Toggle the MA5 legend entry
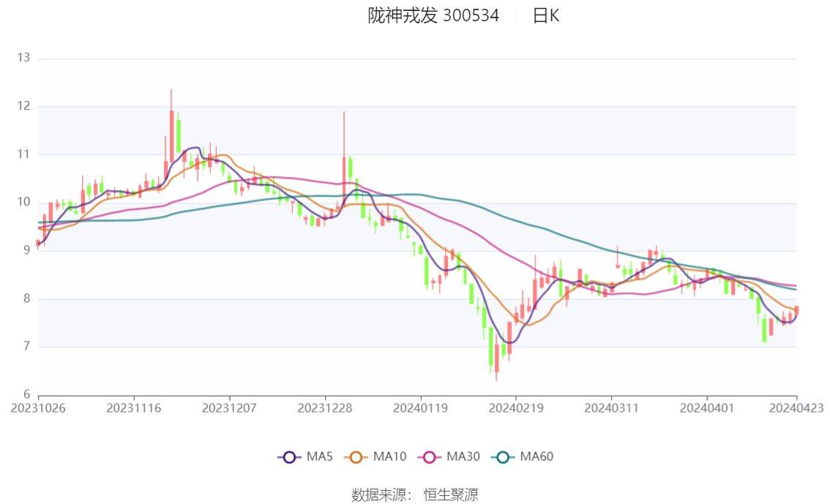 305,456
